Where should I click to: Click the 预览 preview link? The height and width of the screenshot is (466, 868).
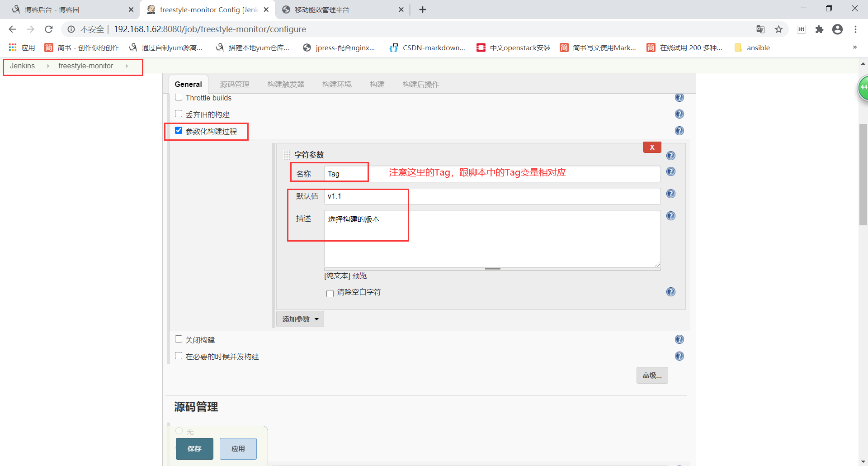pos(360,276)
